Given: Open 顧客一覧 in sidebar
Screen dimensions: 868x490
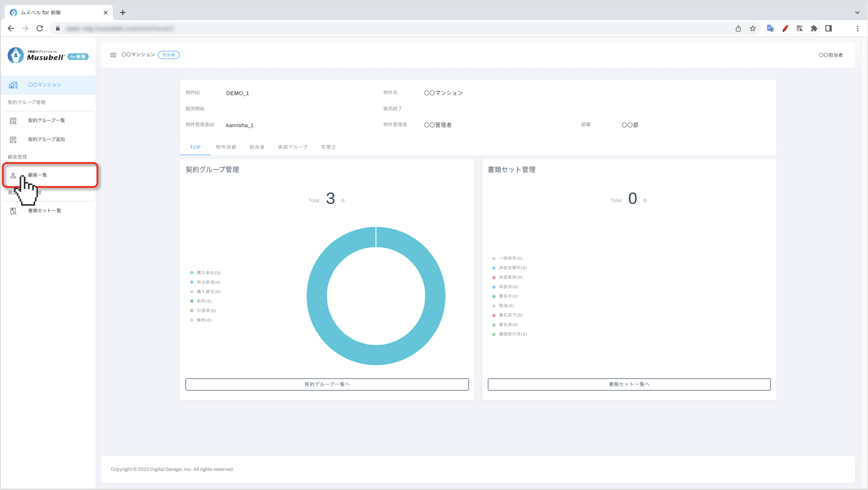Looking at the screenshot, I should tap(38, 175).
